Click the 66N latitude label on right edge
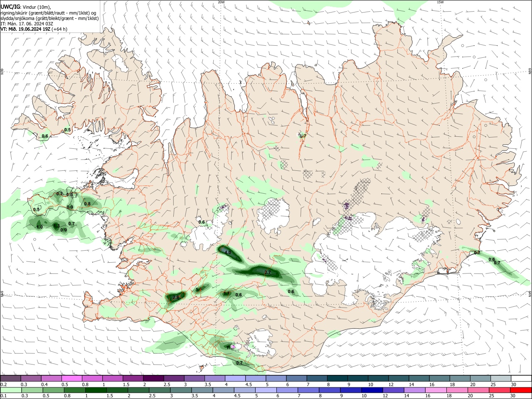 530,71
